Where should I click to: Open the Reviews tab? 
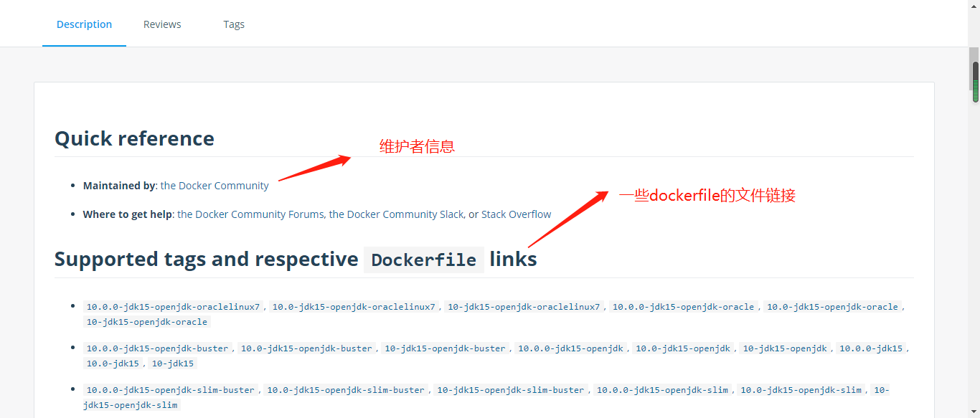[161, 24]
